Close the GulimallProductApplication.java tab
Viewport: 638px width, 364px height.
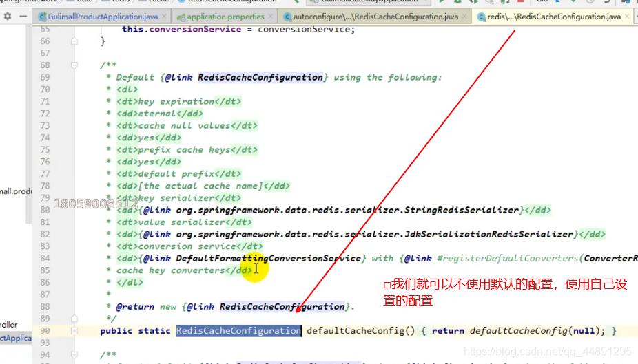pos(164,17)
